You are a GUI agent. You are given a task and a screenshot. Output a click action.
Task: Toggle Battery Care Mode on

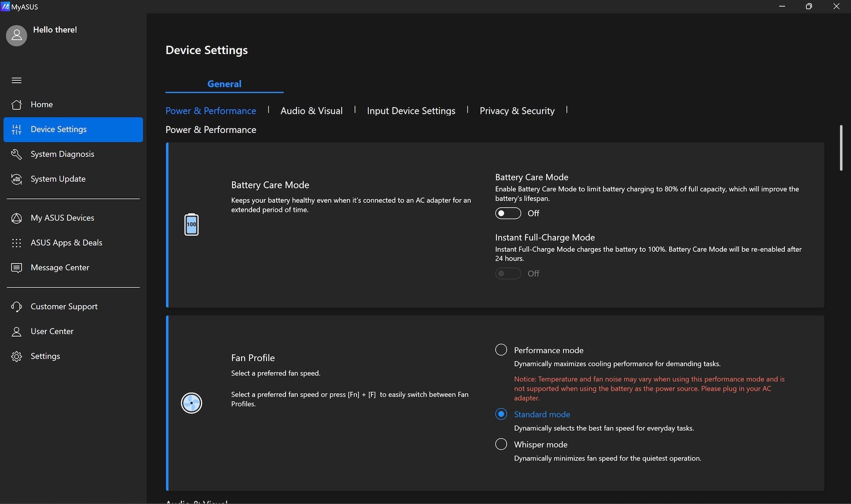click(x=507, y=213)
